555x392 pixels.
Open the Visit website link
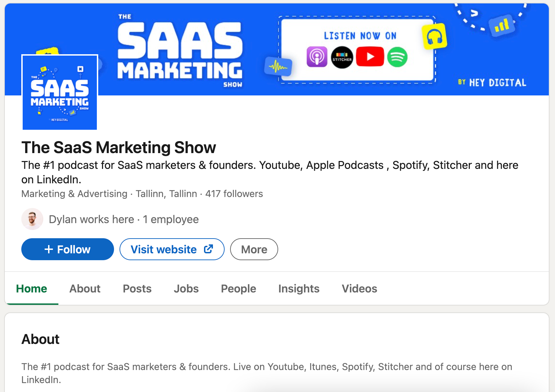click(172, 249)
